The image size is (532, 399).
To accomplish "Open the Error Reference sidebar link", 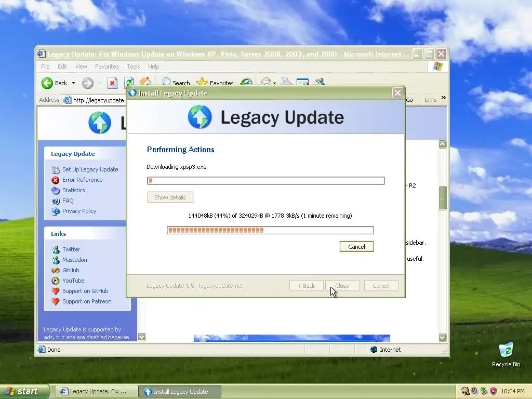I will pyautogui.click(x=83, y=180).
